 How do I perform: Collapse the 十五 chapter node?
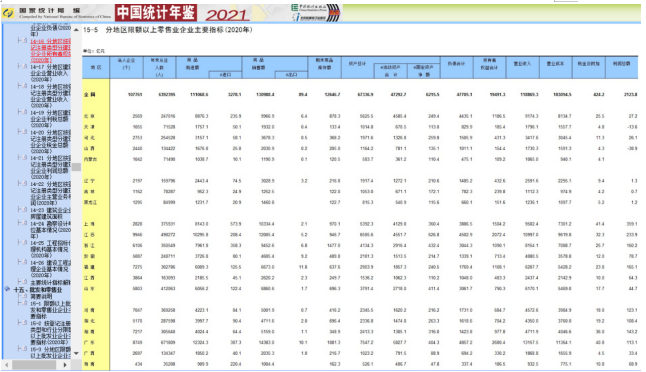tap(7, 289)
